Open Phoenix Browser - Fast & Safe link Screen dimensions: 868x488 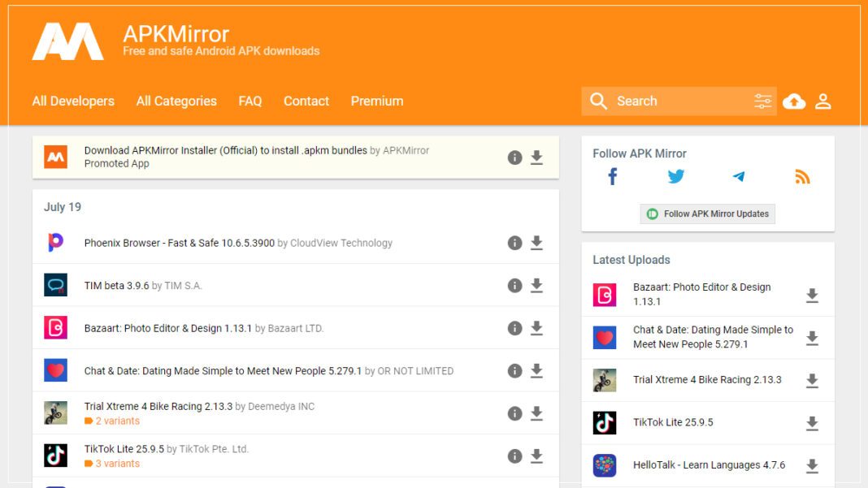coord(180,243)
